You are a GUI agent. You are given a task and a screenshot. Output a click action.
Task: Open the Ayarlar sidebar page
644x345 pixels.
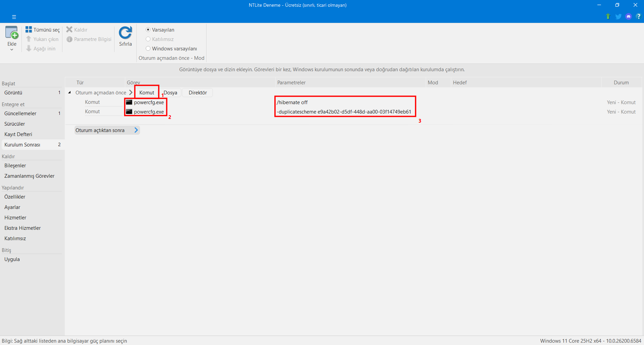pyautogui.click(x=32, y=207)
